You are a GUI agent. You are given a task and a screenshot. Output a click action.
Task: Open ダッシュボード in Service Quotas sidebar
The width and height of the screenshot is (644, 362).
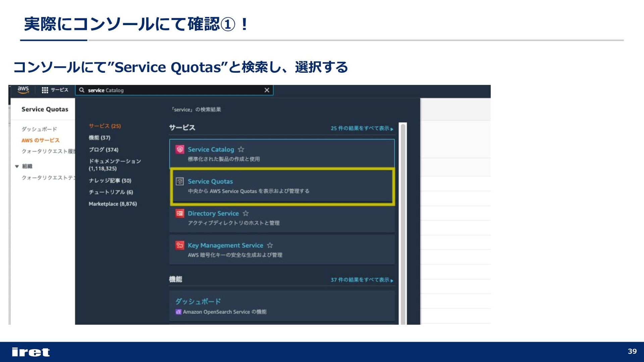coord(39,129)
